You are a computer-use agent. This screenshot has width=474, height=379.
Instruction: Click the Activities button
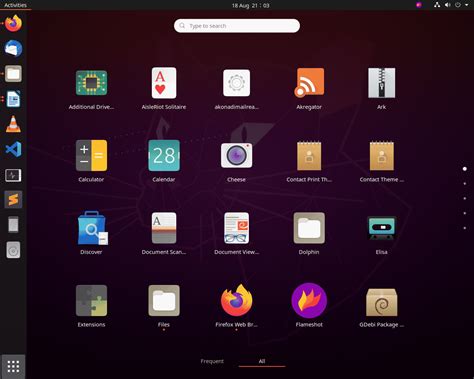[15, 5]
